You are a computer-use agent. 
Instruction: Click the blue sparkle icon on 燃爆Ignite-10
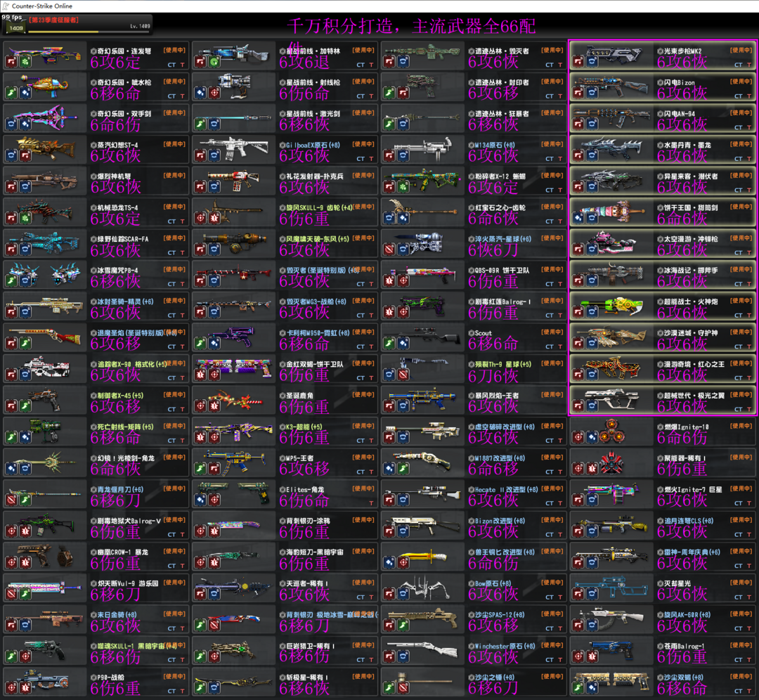click(592, 437)
